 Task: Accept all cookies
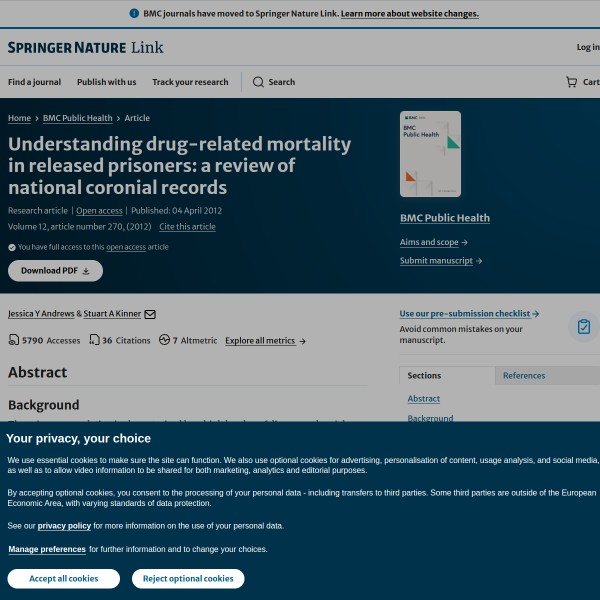pyautogui.click(x=63, y=578)
